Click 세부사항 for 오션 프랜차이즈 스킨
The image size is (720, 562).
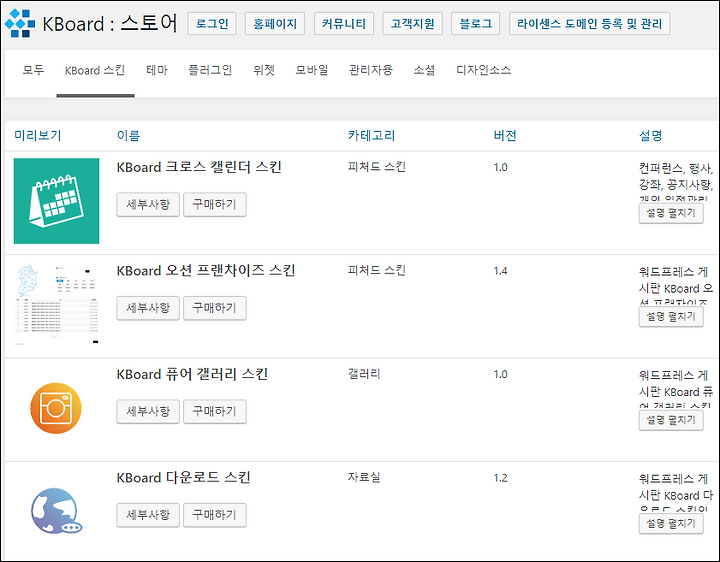pyautogui.click(x=148, y=308)
